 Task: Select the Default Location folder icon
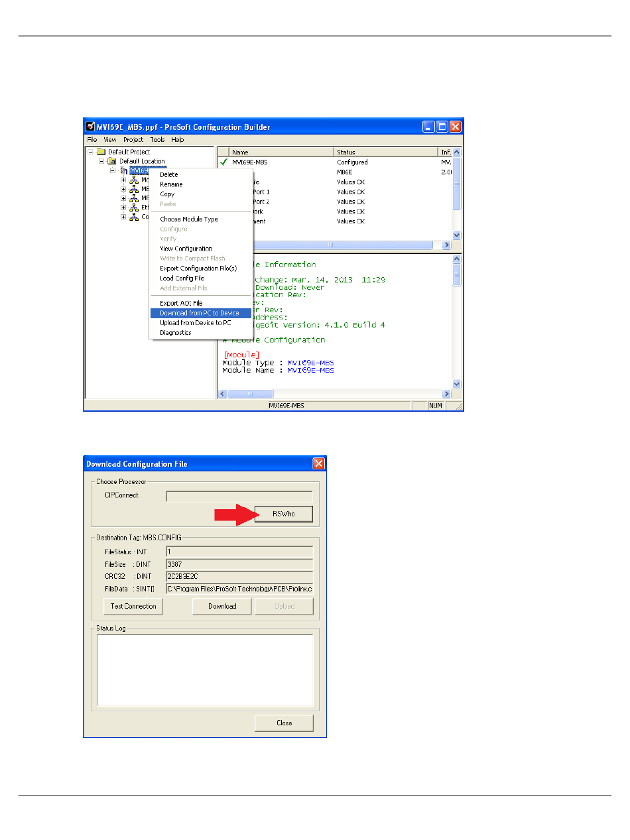pyautogui.click(x=113, y=161)
